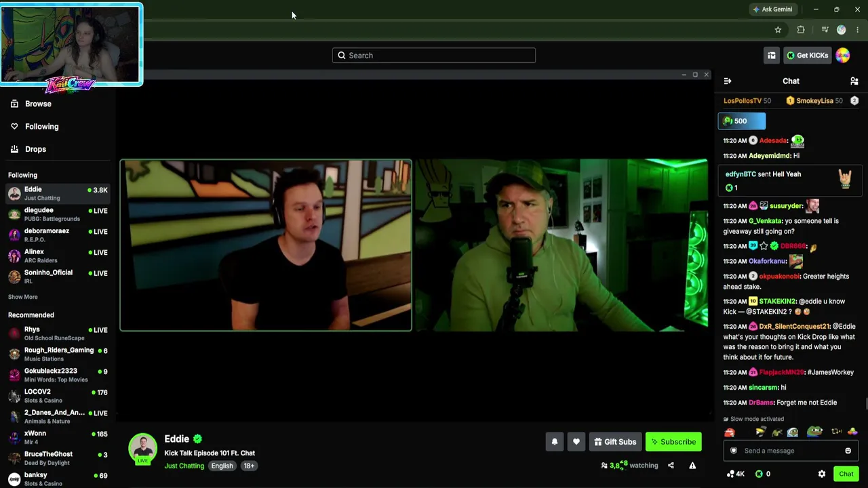Click the notification bell for Eddie's channel
868x488 pixels.
[x=555, y=442]
